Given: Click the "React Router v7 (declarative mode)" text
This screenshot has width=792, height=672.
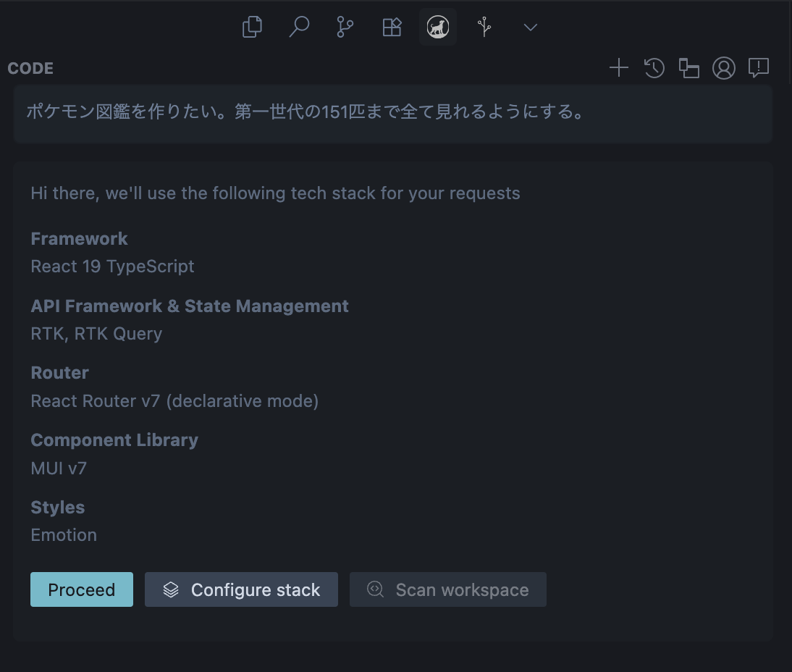Looking at the screenshot, I should (174, 400).
